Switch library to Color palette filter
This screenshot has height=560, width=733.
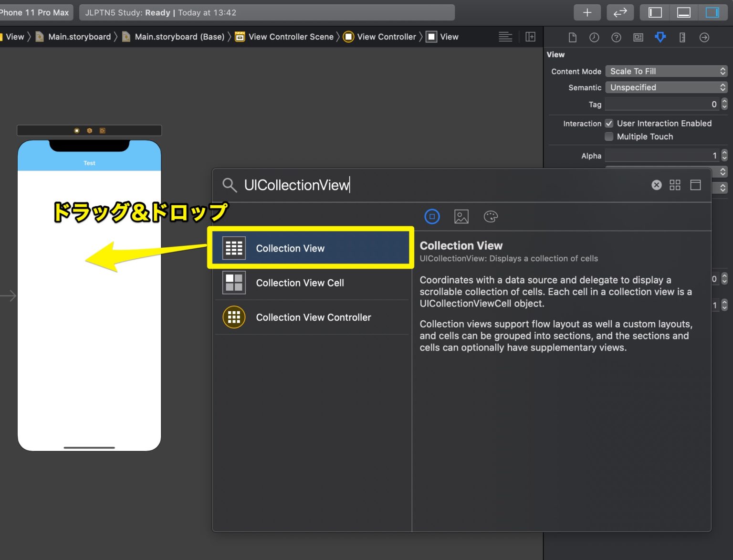tap(491, 216)
